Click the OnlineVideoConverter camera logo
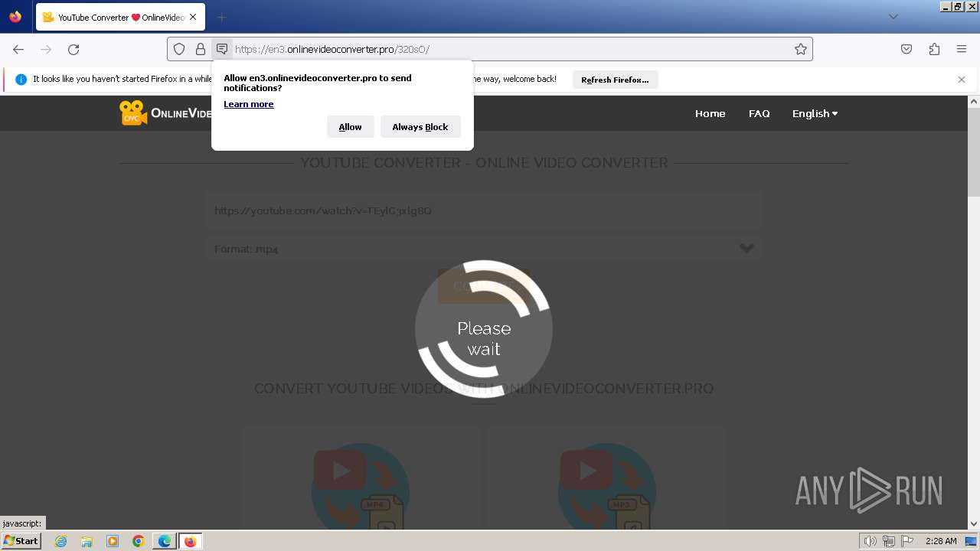The height and width of the screenshot is (551, 980). tap(133, 113)
